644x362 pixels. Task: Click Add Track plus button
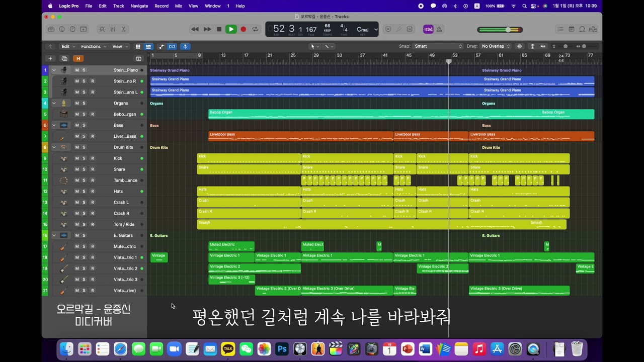pos(50,58)
